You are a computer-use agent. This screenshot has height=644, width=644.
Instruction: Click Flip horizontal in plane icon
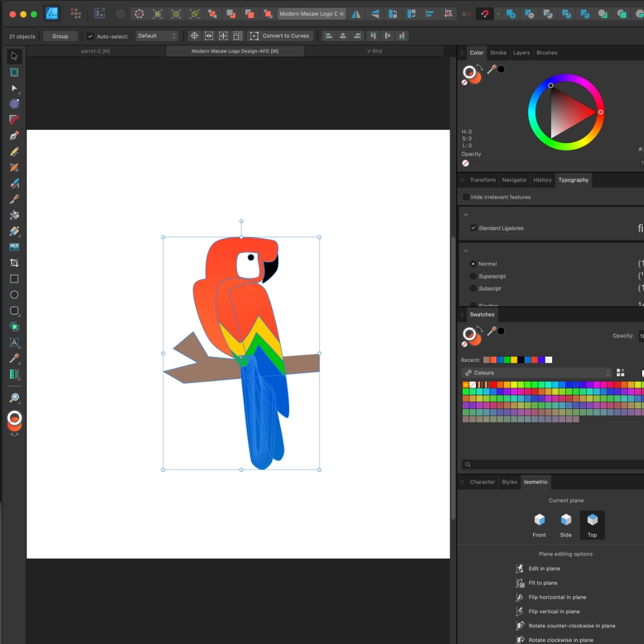coord(519,597)
